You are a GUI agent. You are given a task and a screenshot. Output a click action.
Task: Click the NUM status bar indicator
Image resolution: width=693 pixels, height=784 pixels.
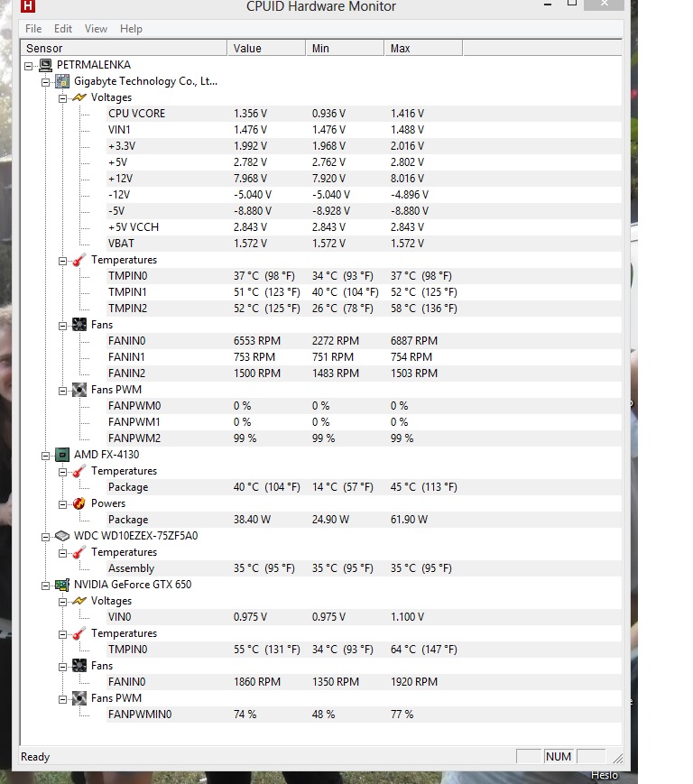(x=559, y=757)
